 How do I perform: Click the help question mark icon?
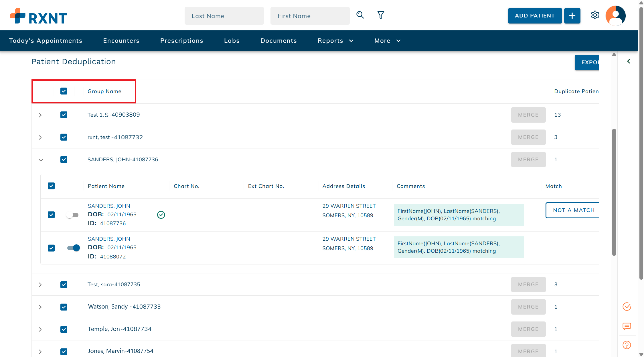[627, 345]
